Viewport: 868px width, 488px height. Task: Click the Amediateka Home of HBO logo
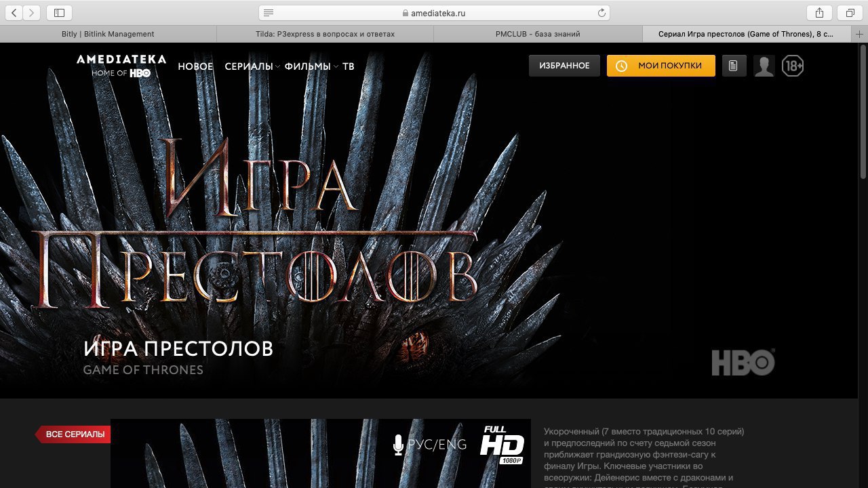click(x=121, y=66)
